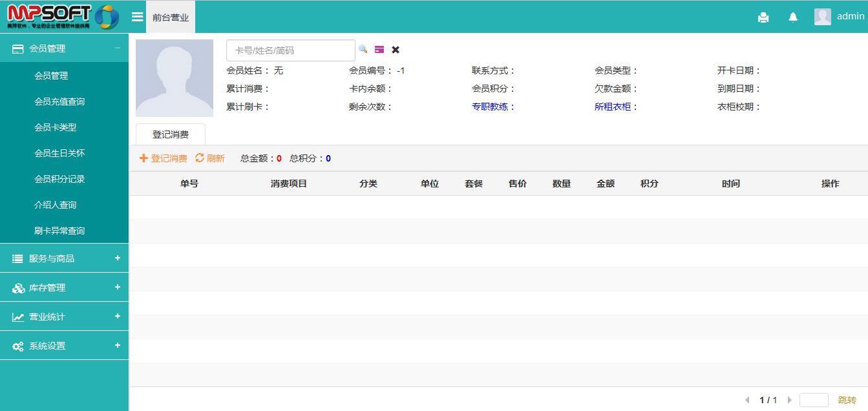
Task: Click the purple card reader icon
Action: click(379, 50)
